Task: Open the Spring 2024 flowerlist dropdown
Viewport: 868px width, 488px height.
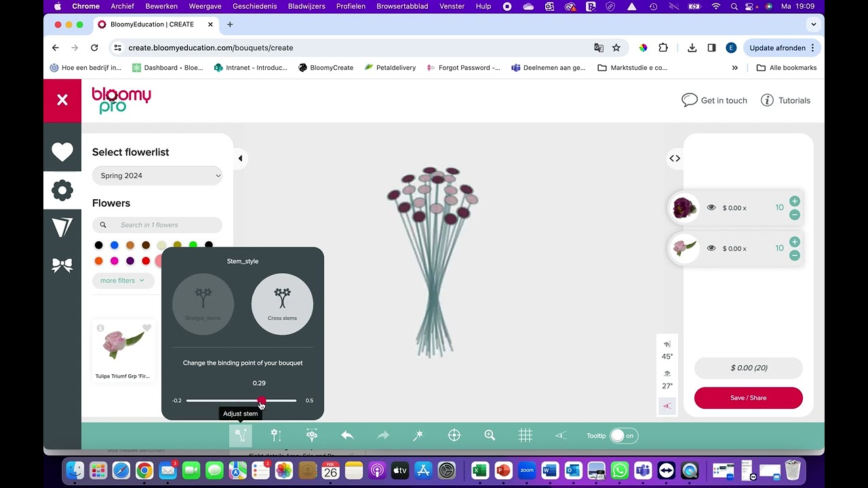Action: (157, 176)
